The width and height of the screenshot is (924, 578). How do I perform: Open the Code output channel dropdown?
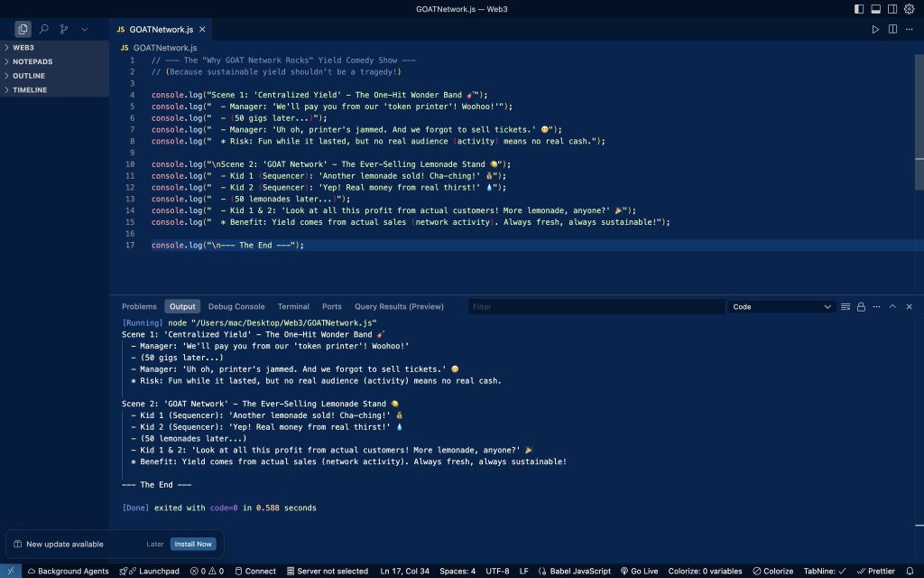tap(781, 307)
